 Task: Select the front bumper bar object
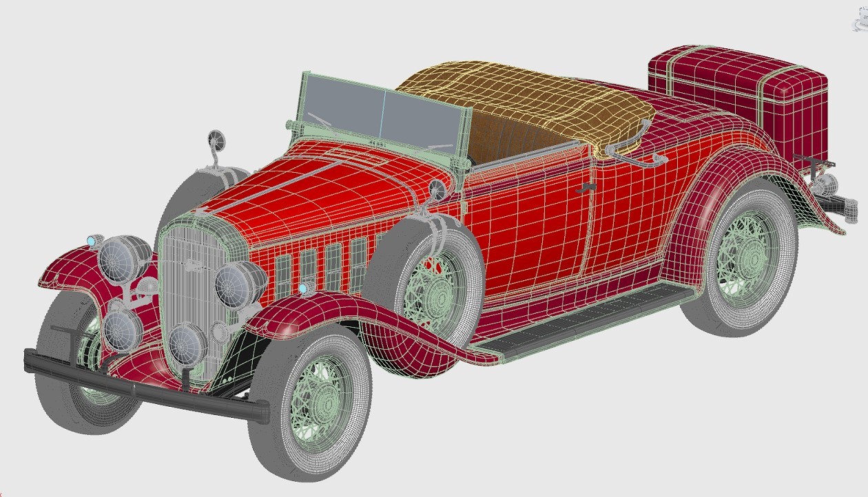145,385
